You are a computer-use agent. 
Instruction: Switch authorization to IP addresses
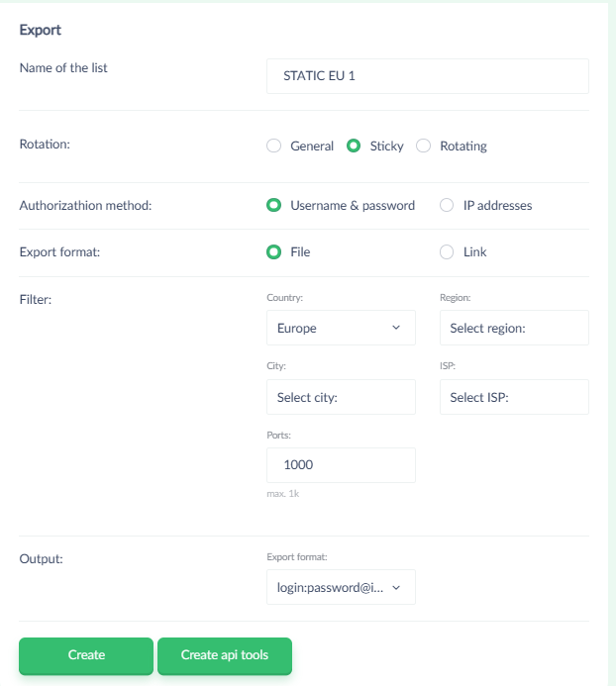click(447, 206)
